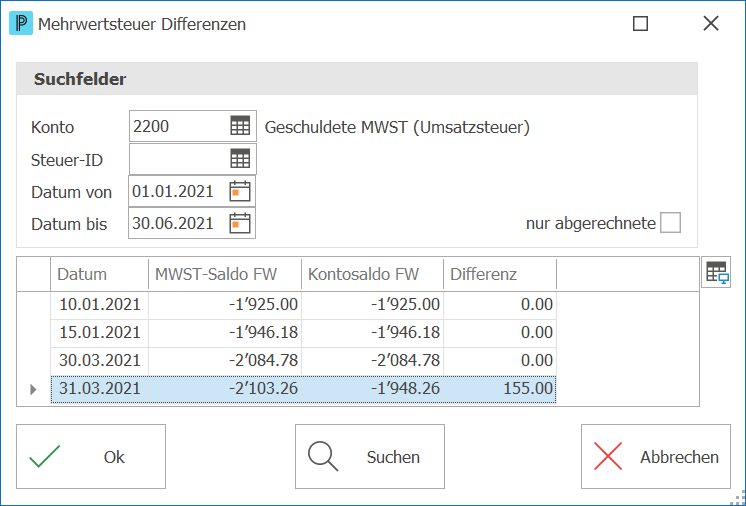Open the Steuer-ID lookup table icon

tap(240, 159)
